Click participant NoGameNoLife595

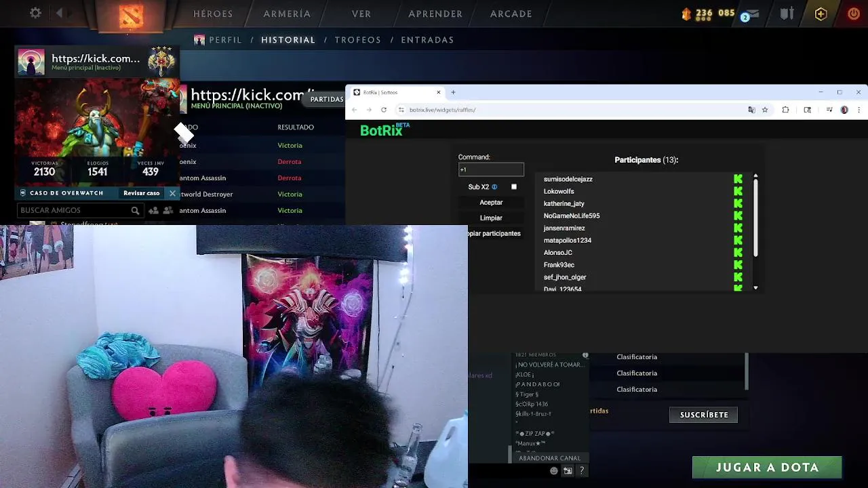(x=572, y=216)
